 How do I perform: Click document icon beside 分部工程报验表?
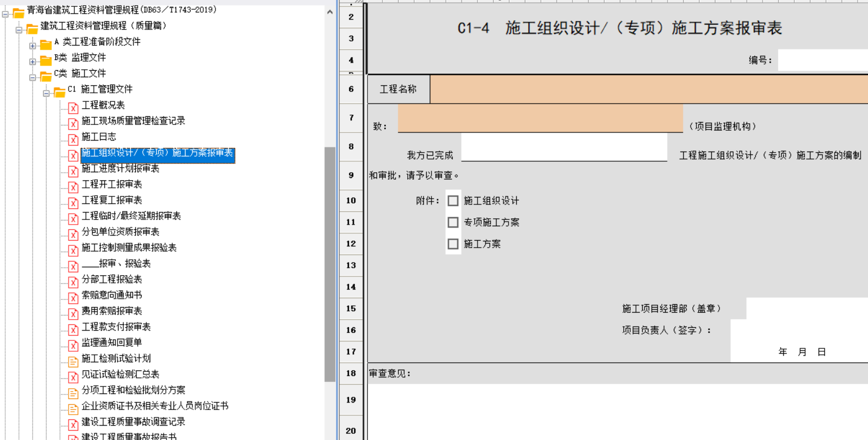point(73,282)
